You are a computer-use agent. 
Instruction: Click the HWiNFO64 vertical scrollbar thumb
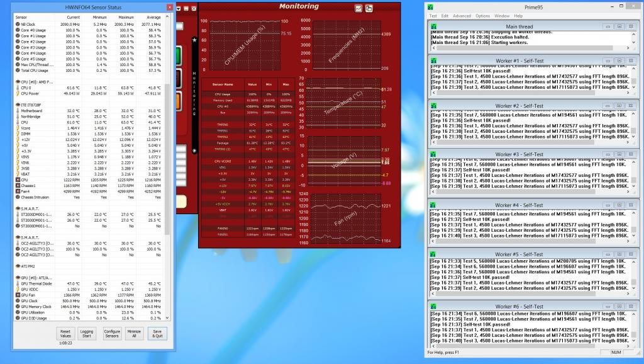tap(167, 159)
